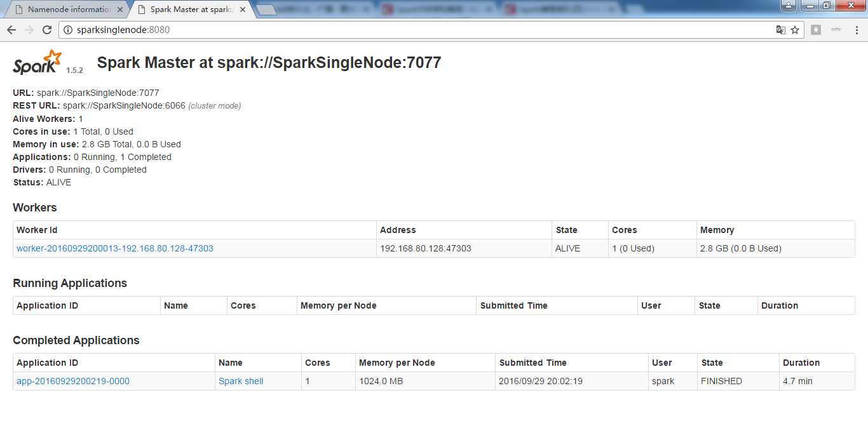The height and width of the screenshot is (428, 868).
Task: Select the Spark Master tab
Action: coord(189,10)
